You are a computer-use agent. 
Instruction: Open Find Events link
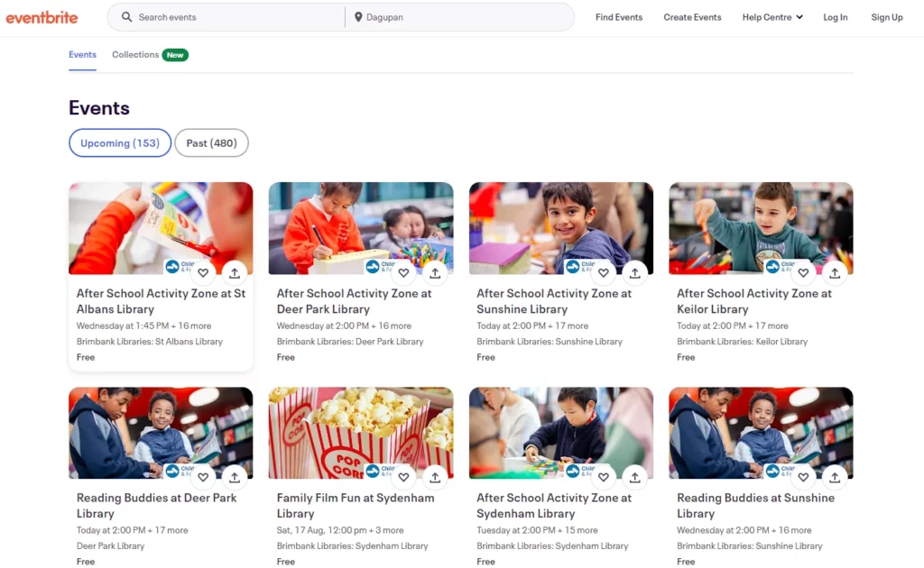(619, 17)
